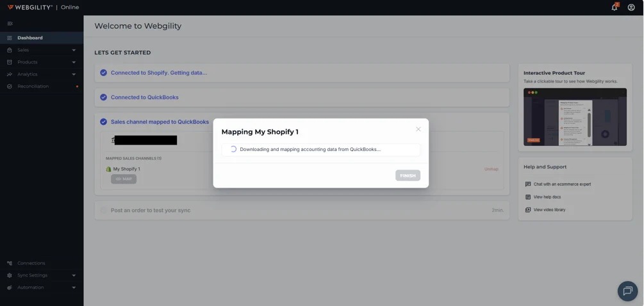Open the notifications bell icon
The image size is (644, 306).
615,7
